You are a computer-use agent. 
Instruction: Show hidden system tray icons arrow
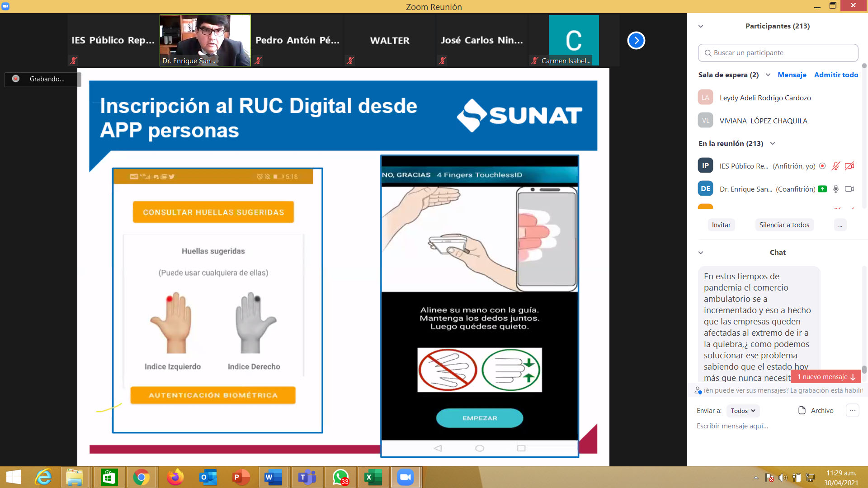coord(756,477)
